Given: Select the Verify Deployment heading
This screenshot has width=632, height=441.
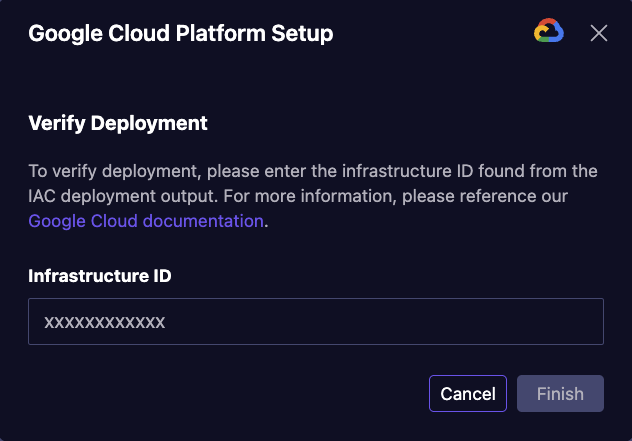Looking at the screenshot, I should [118, 123].
